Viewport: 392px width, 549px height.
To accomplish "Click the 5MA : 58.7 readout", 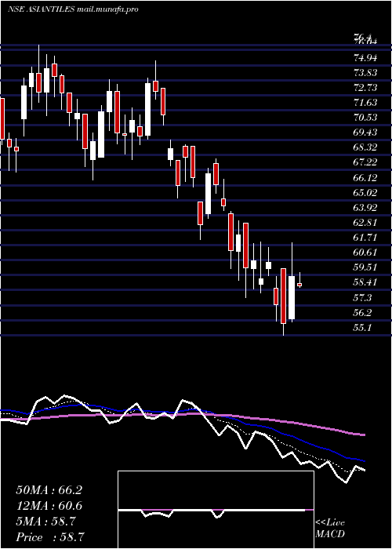I will coord(45,522).
